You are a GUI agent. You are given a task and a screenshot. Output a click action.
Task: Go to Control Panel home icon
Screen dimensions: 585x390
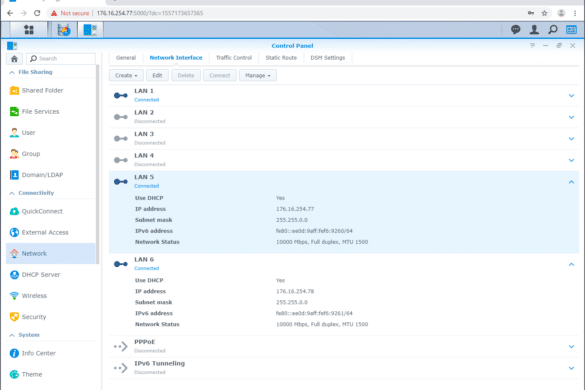pyautogui.click(x=14, y=59)
